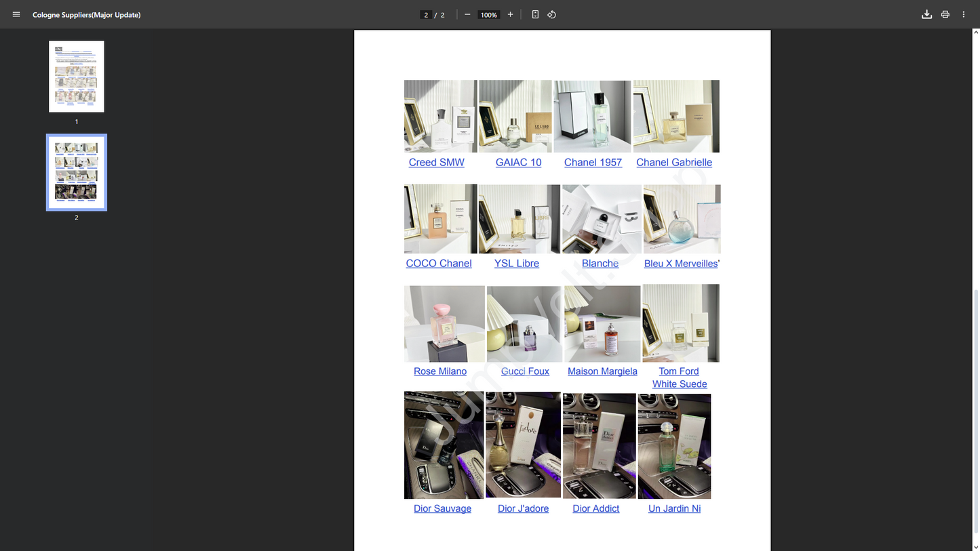This screenshot has height=551, width=980.
Task: Select the page 1 thumbnail
Action: [x=77, y=77]
